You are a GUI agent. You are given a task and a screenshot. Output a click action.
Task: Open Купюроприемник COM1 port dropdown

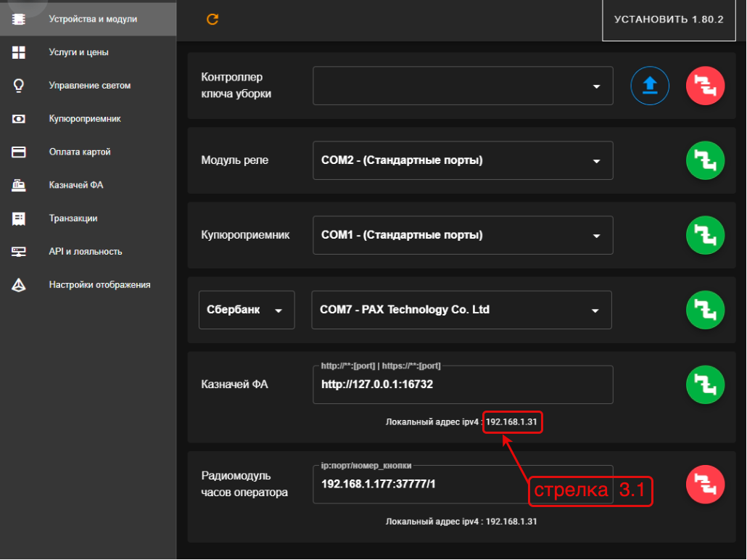[x=463, y=236]
